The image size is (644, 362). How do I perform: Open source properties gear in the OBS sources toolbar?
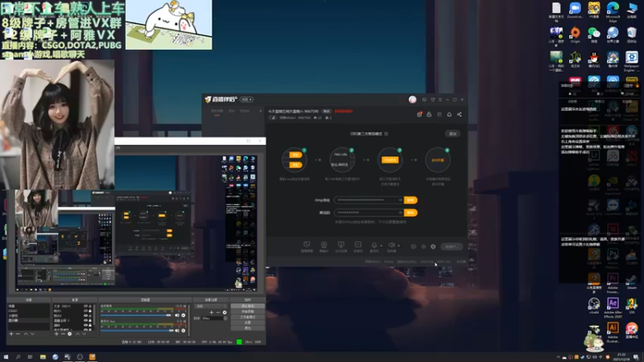tap(70, 334)
